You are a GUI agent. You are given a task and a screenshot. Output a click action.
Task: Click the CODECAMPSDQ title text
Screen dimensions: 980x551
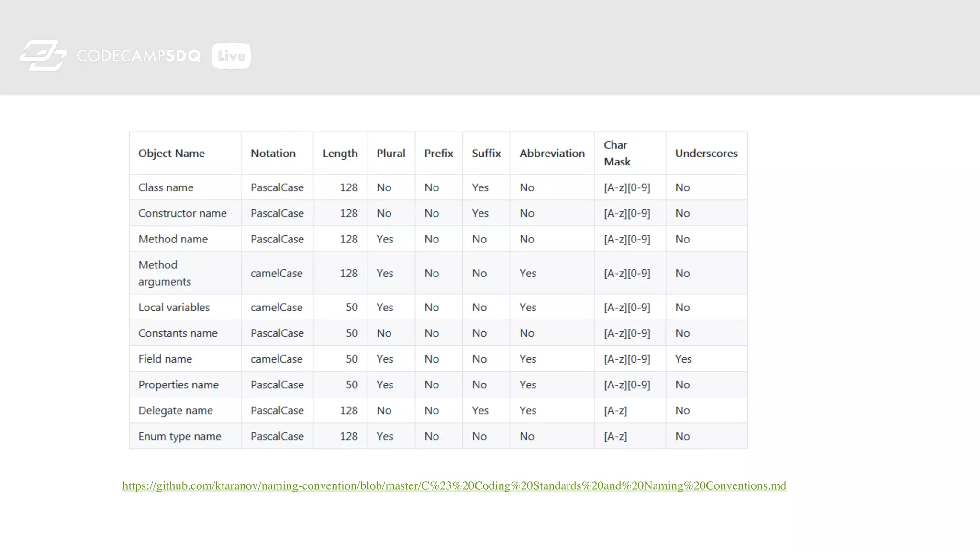pos(139,56)
